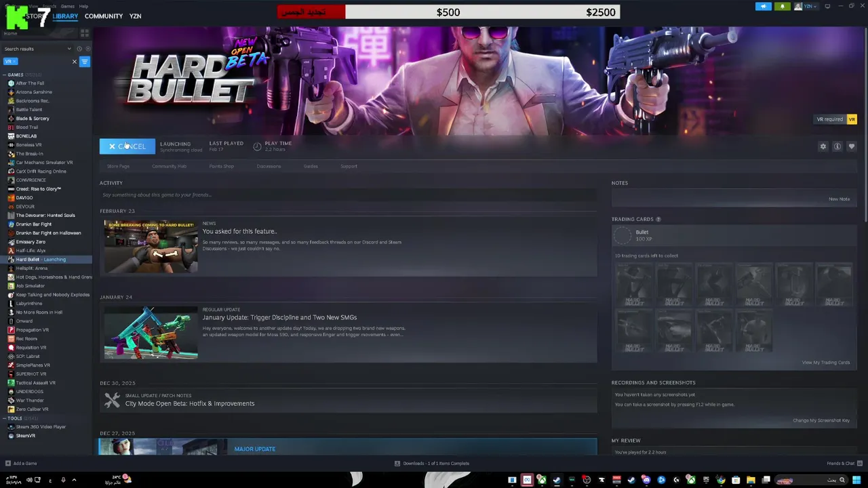Clear the library search filter X
Image resolution: width=868 pixels, height=488 pixels.
point(75,62)
